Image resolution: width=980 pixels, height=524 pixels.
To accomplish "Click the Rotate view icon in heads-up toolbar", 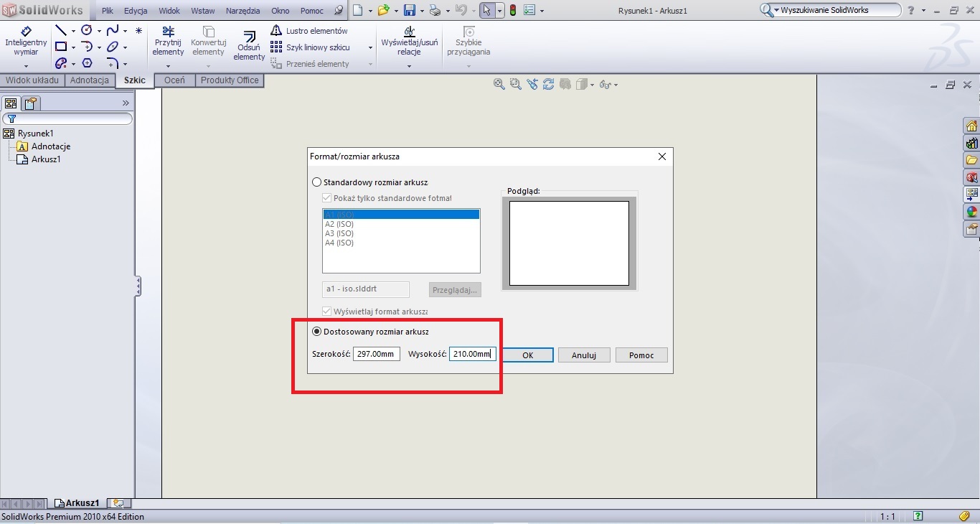I will pyautogui.click(x=548, y=84).
